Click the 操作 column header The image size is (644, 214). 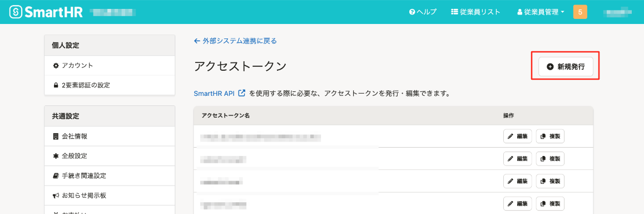508,116
